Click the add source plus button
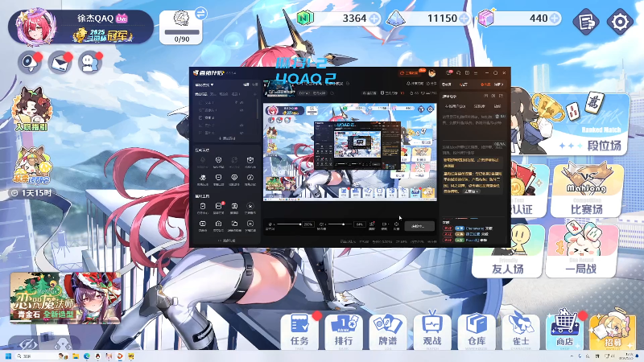Image resolution: width=644 pixels, height=362 pixels. (227, 138)
